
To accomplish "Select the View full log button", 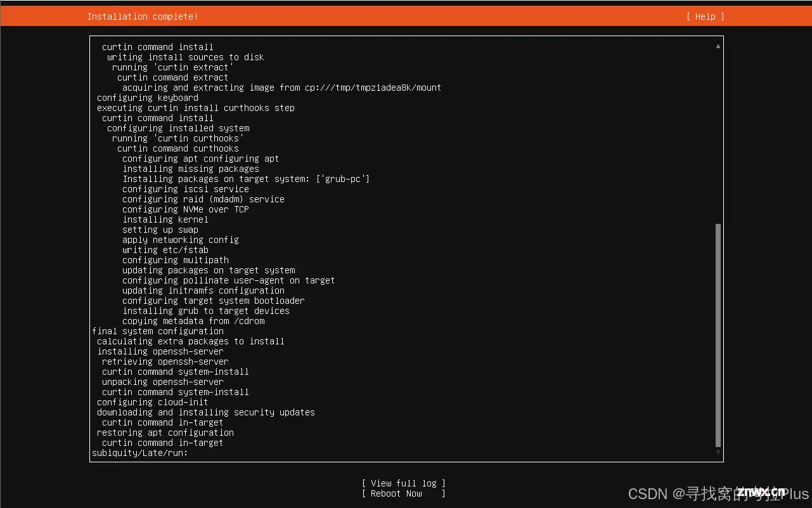I will 404,483.
